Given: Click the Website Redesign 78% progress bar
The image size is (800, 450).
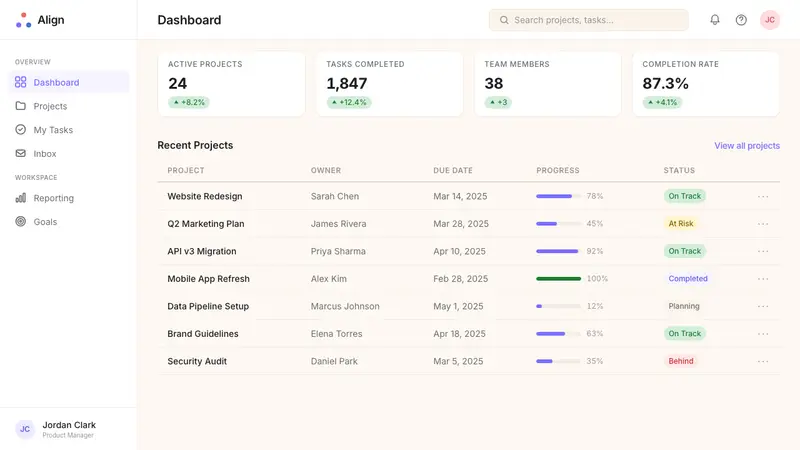Looking at the screenshot, I should (558, 196).
